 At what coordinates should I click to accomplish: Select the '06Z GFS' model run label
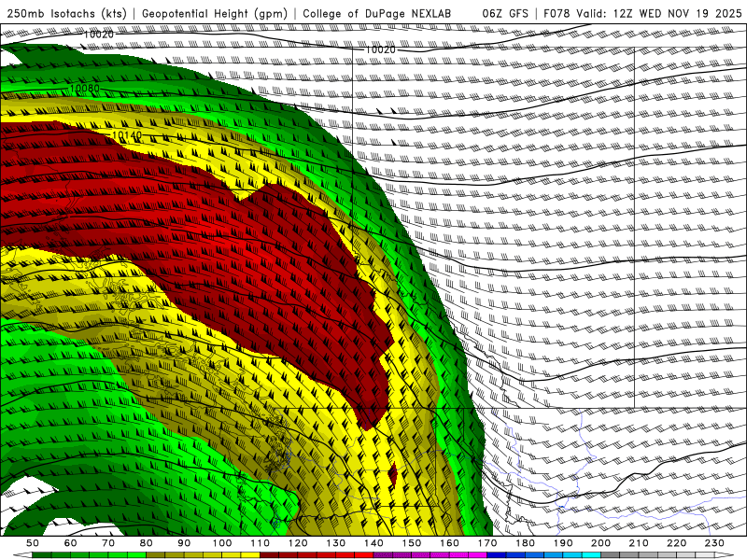505,13
